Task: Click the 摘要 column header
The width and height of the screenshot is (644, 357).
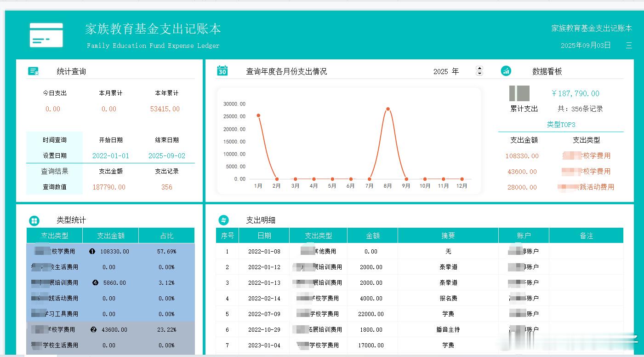Action: tap(448, 236)
